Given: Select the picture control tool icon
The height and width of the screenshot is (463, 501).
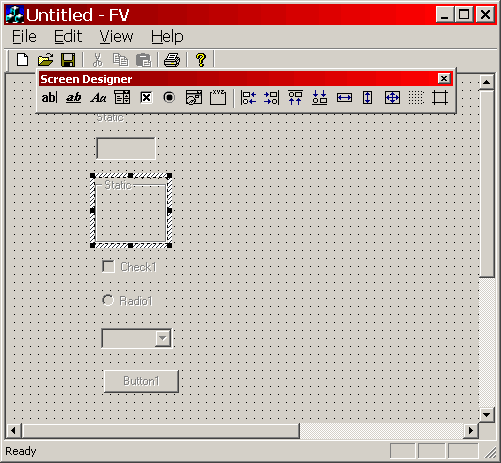Looking at the screenshot, I should (x=194, y=98).
